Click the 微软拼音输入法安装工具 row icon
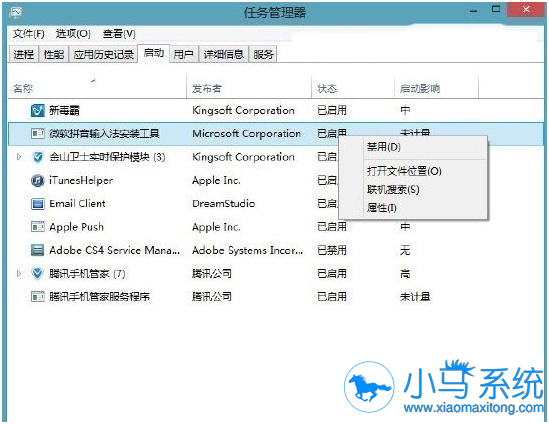Screen dimensions: 549x424 pyautogui.click(x=37, y=133)
